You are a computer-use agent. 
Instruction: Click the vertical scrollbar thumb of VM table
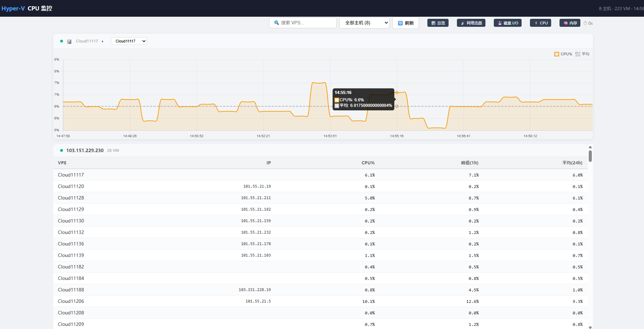pyautogui.click(x=590, y=156)
